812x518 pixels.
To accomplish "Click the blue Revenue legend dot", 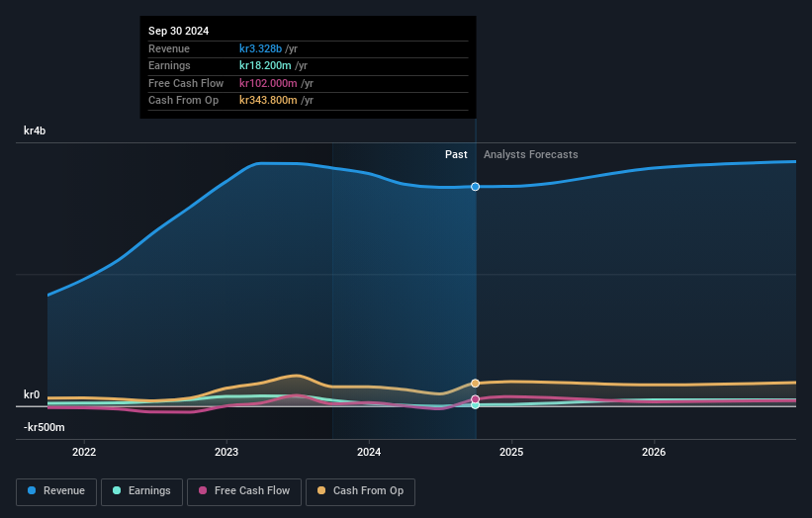I will (x=32, y=490).
